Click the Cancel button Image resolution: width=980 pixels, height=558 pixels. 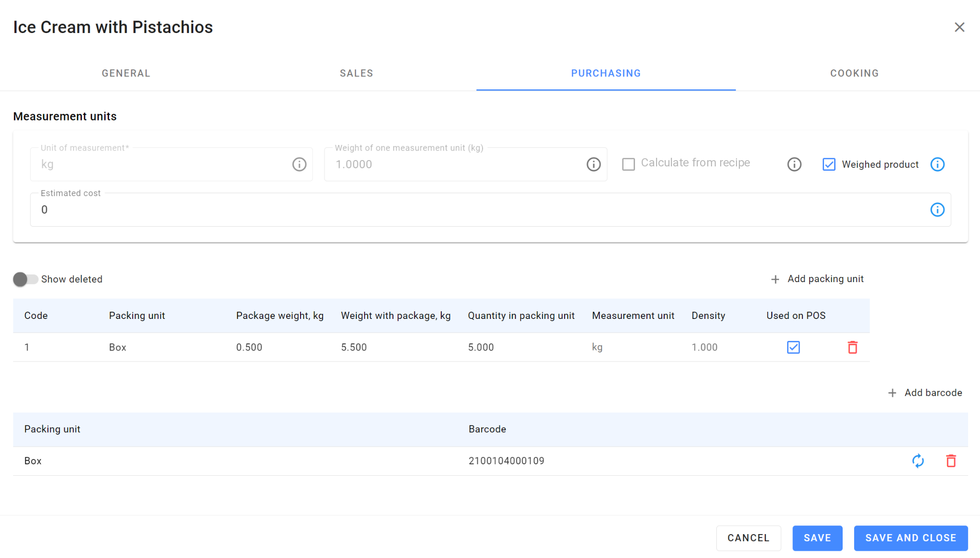click(748, 538)
